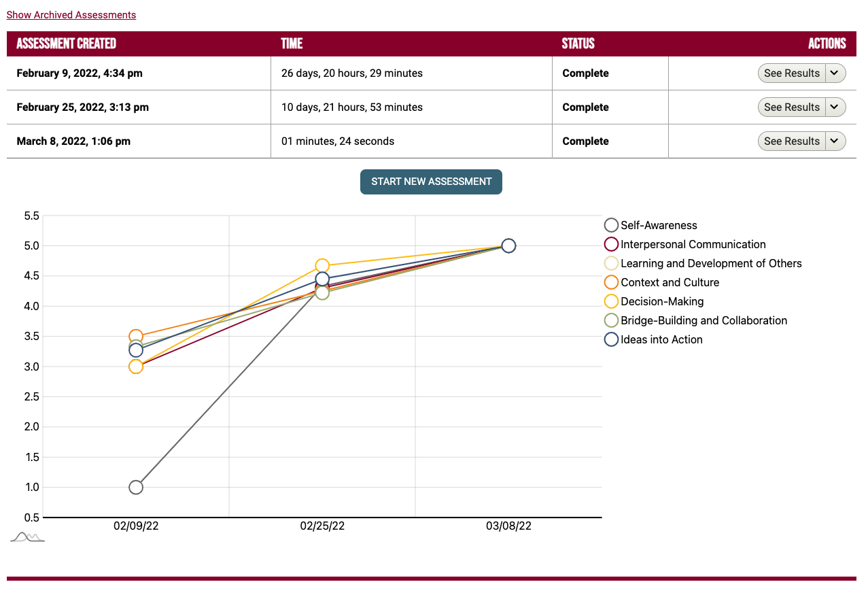Click the Context and Culture legend circle
Viewport: 868px width, 597px height.
[610, 282]
